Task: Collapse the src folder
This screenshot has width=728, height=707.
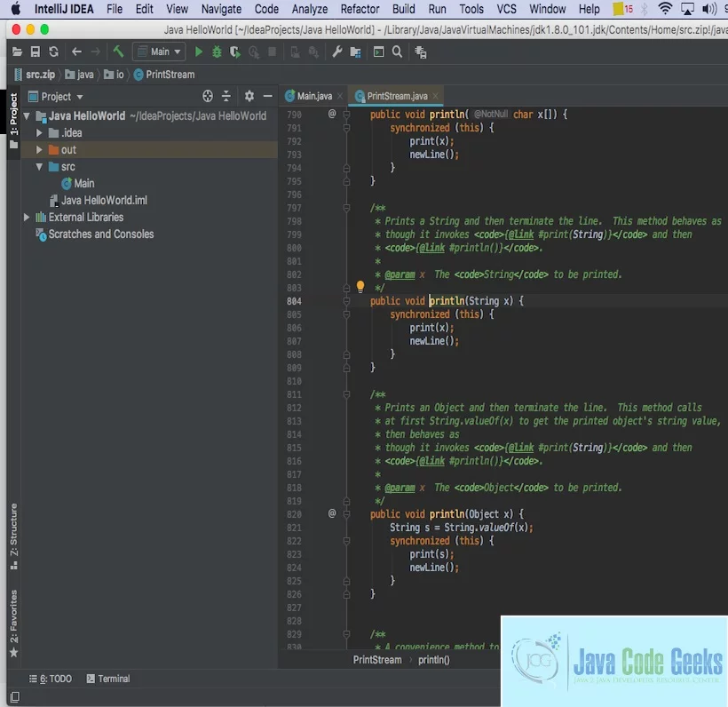Action: [x=39, y=166]
